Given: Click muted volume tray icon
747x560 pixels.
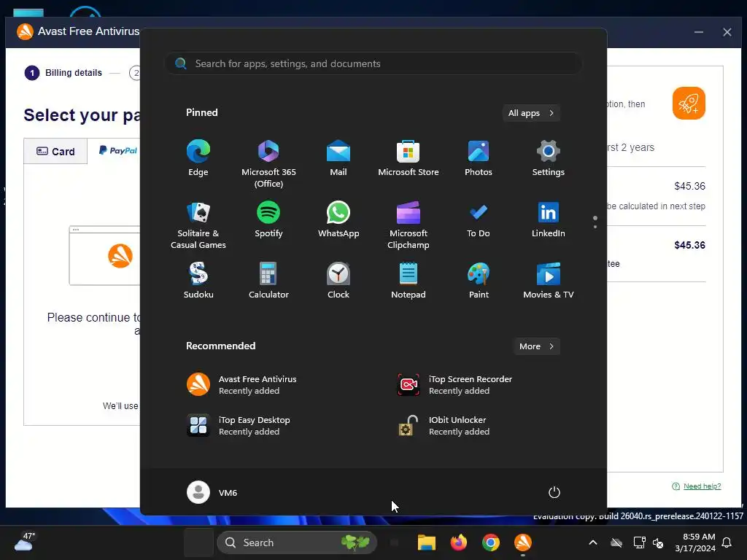Looking at the screenshot, I should pos(658,542).
